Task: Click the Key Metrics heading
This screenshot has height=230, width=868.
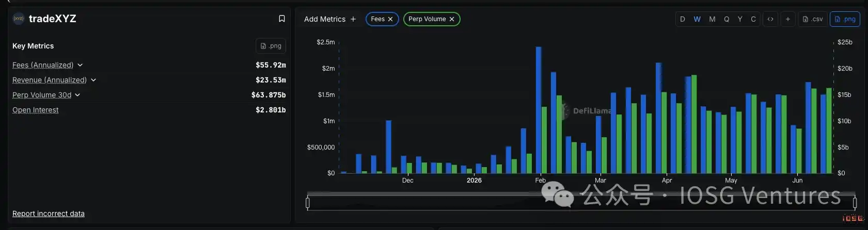Action: [x=33, y=46]
